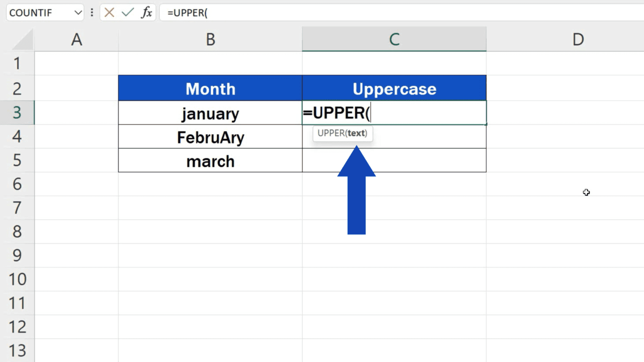Screen dimensions: 644x362
Task: Click the Uppercase header cell
Action: 394,88
